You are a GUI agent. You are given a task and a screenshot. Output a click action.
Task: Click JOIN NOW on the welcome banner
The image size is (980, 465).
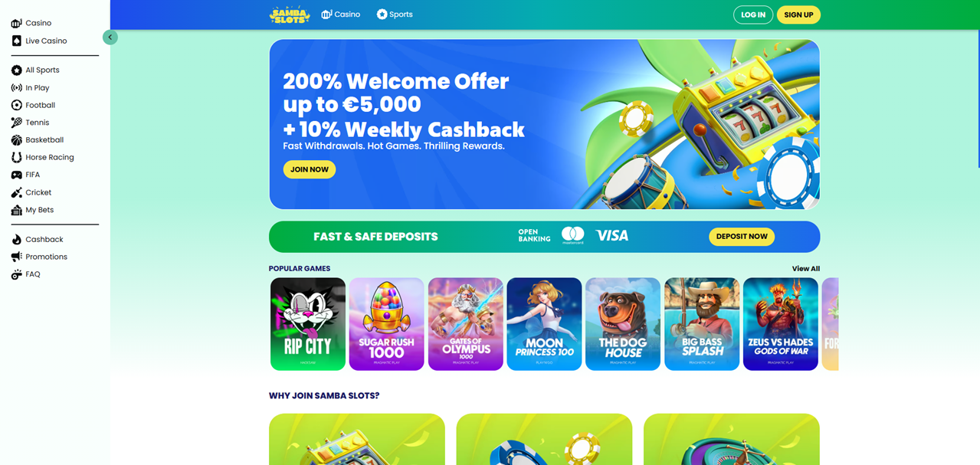tap(310, 169)
